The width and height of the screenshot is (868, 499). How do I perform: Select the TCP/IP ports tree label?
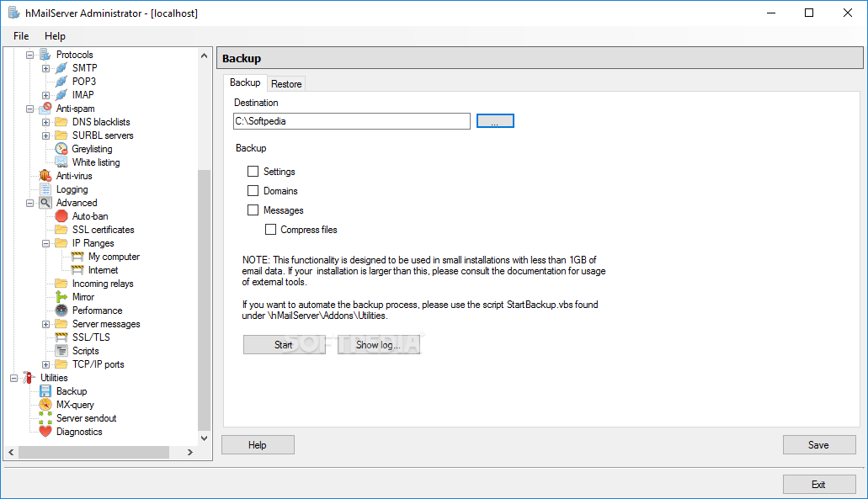point(98,364)
